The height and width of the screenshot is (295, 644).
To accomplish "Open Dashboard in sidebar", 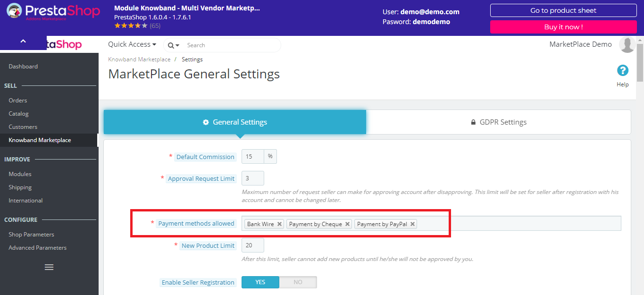I will [23, 67].
